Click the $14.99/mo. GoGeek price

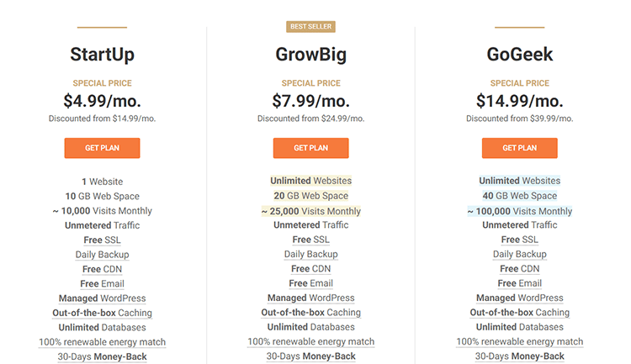[519, 102]
